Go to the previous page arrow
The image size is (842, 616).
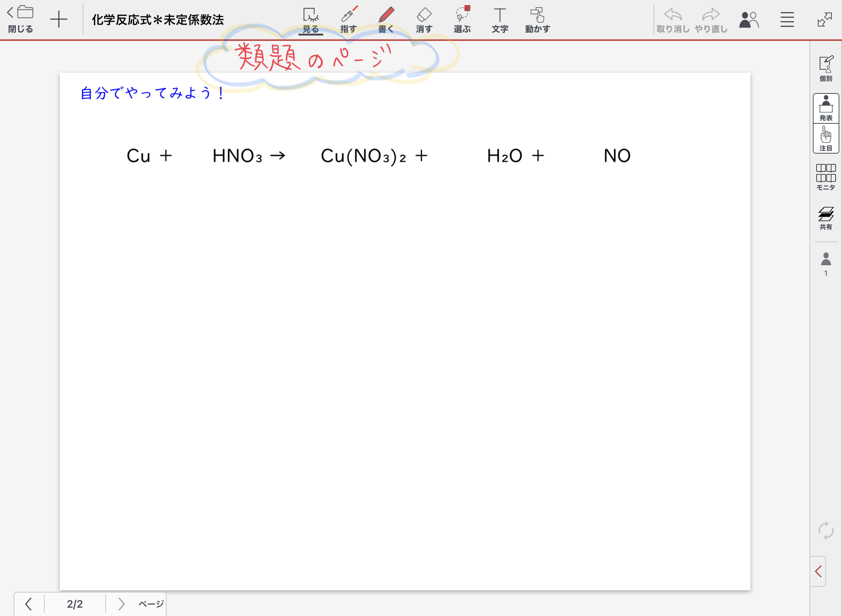click(x=29, y=604)
